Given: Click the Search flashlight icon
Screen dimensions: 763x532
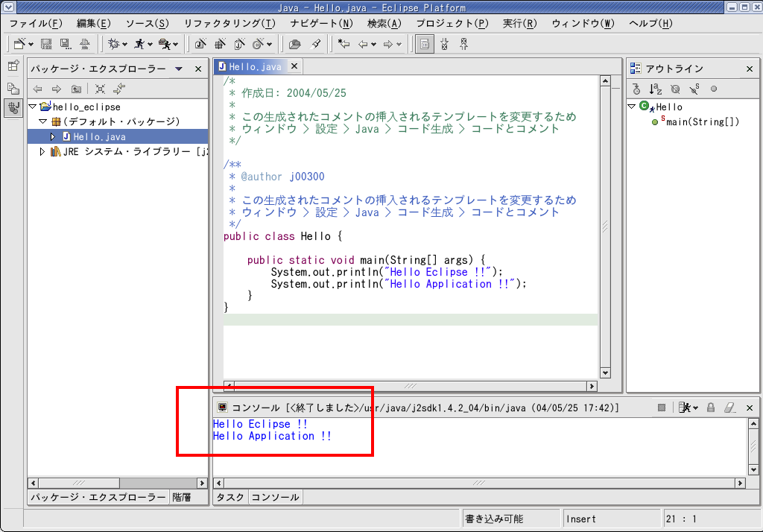Looking at the screenshot, I should click(x=316, y=44).
